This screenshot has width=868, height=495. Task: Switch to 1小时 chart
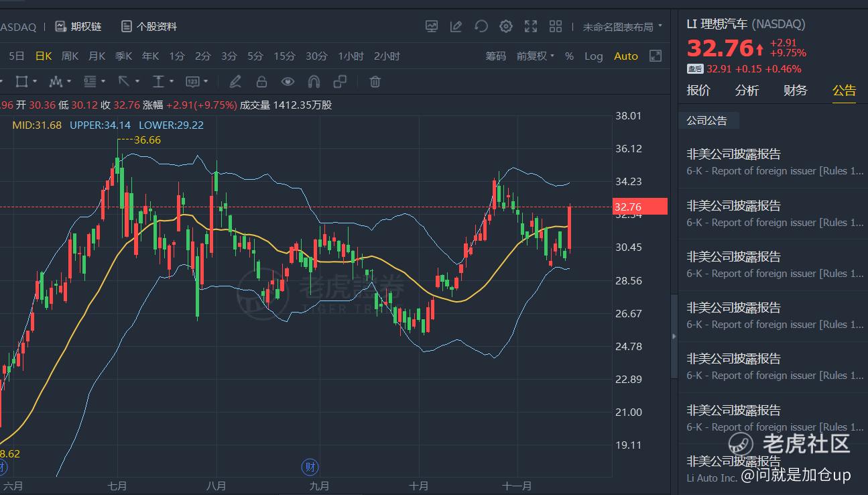point(351,56)
